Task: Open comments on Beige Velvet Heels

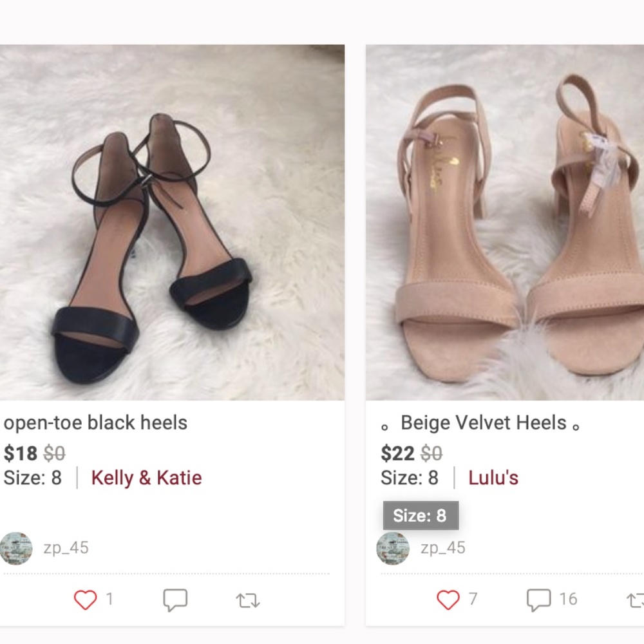Action: tap(538, 600)
